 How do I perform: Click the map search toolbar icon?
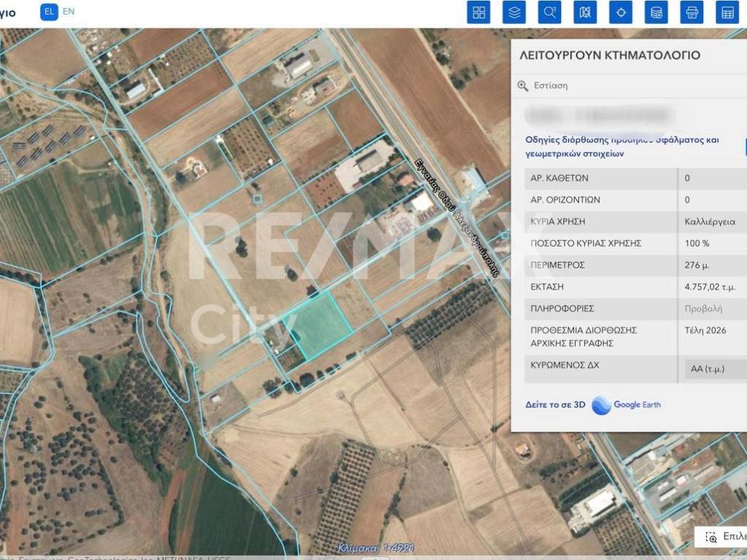(585, 12)
